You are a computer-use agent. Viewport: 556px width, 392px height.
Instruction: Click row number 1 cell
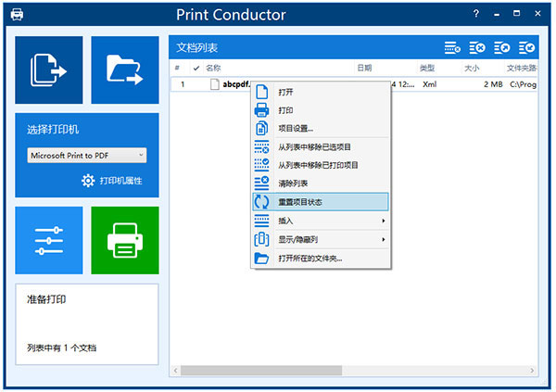183,84
